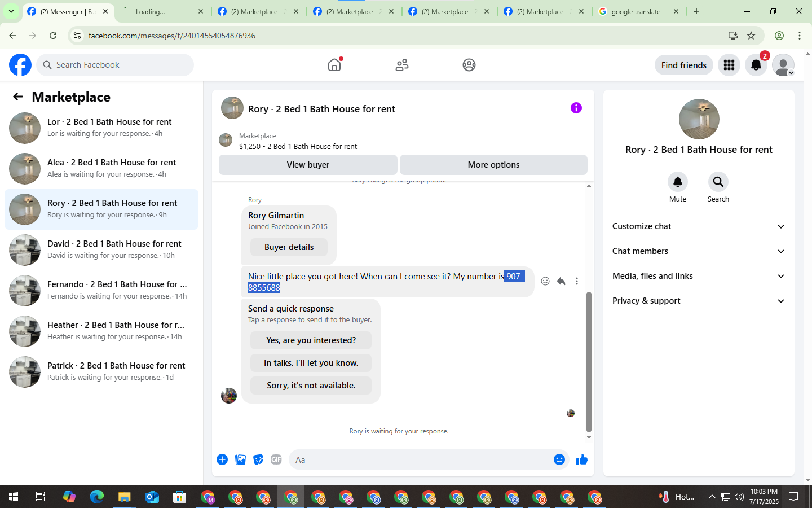This screenshot has height=508, width=812.
Task: Attach a photo or file
Action: (x=240, y=459)
